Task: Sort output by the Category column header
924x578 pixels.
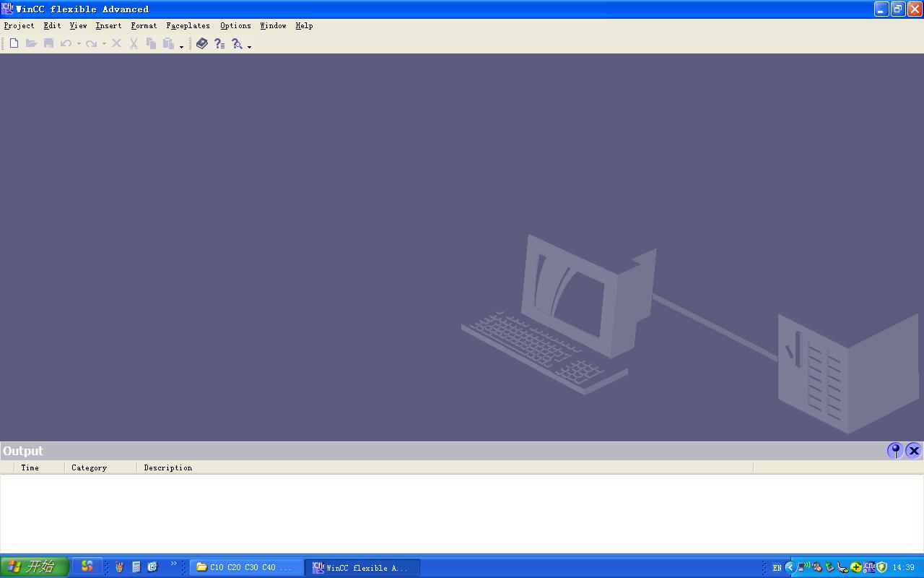Action: tap(100, 467)
